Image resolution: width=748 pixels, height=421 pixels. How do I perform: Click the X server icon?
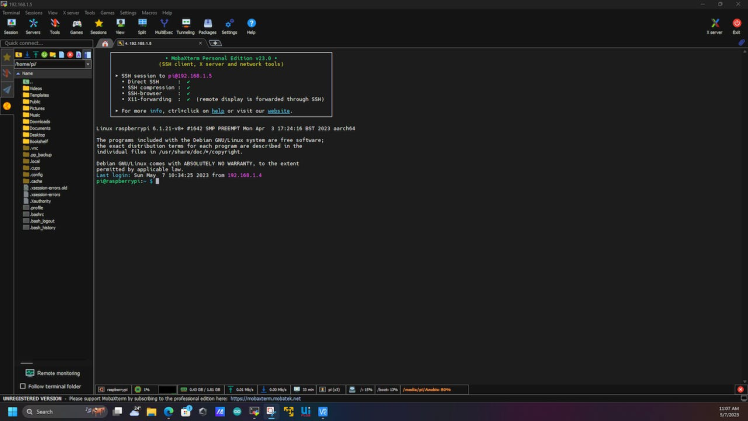[x=714, y=25]
